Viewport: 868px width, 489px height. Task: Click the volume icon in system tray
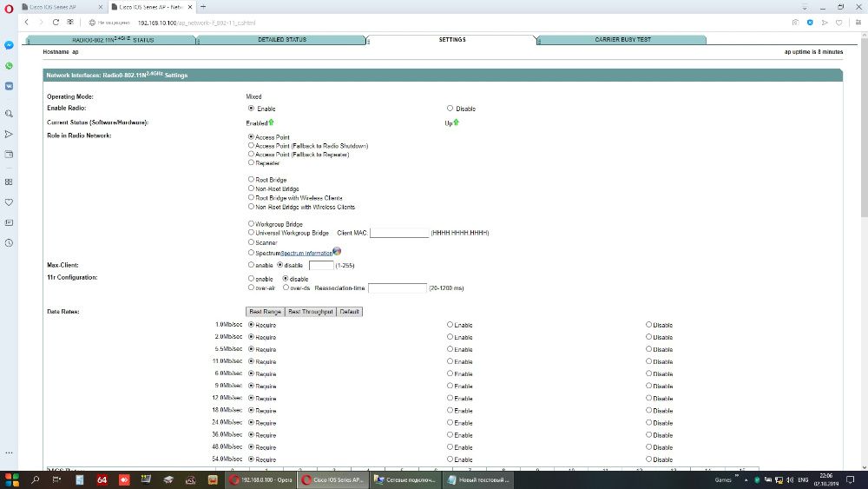point(790,479)
